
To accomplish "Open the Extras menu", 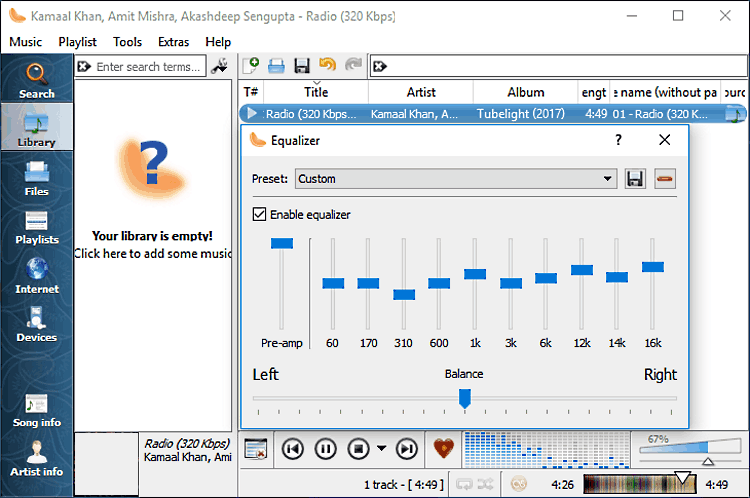I will coord(173,42).
